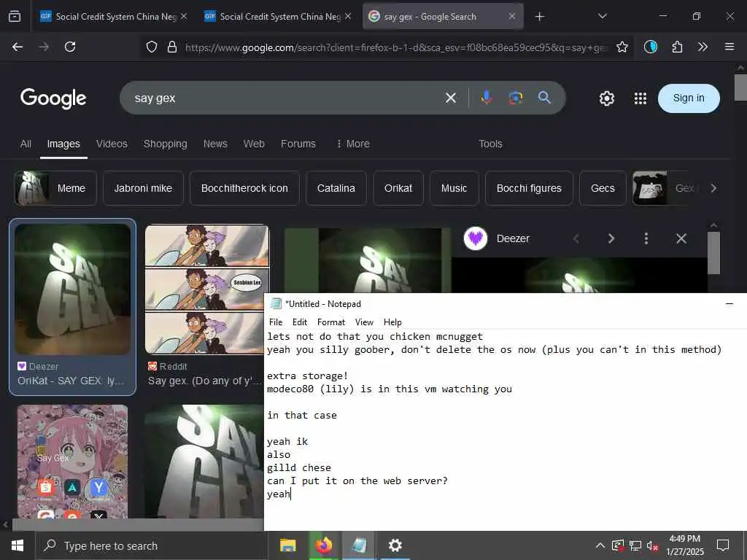Switch to the first Social Credit System tab
Viewport: 747px width, 560px height.
[113, 17]
